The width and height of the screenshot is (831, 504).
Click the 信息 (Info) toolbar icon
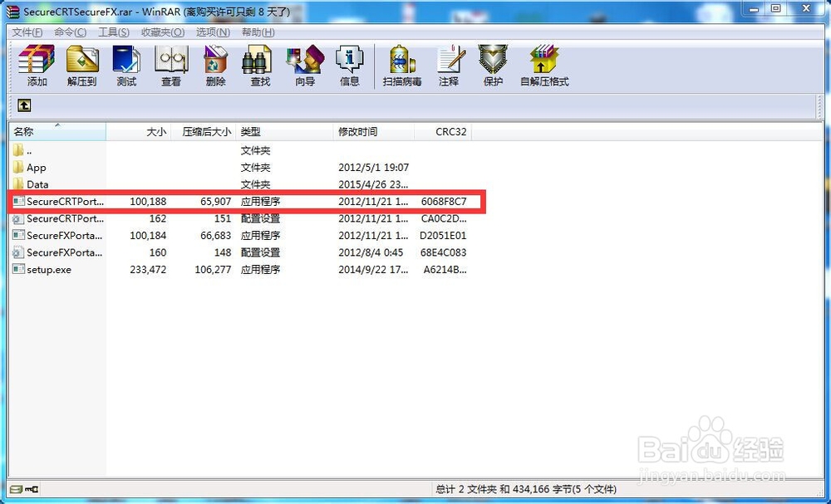pyautogui.click(x=349, y=59)
